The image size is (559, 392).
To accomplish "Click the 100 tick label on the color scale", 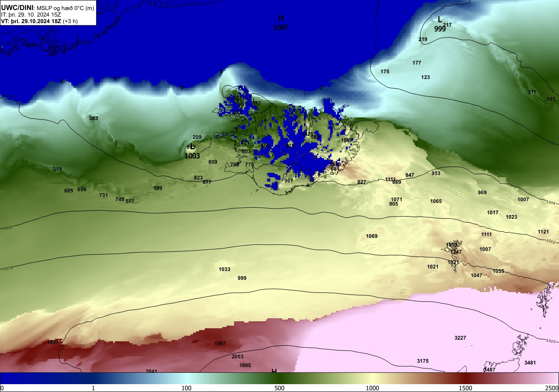I will coord(186,388).
